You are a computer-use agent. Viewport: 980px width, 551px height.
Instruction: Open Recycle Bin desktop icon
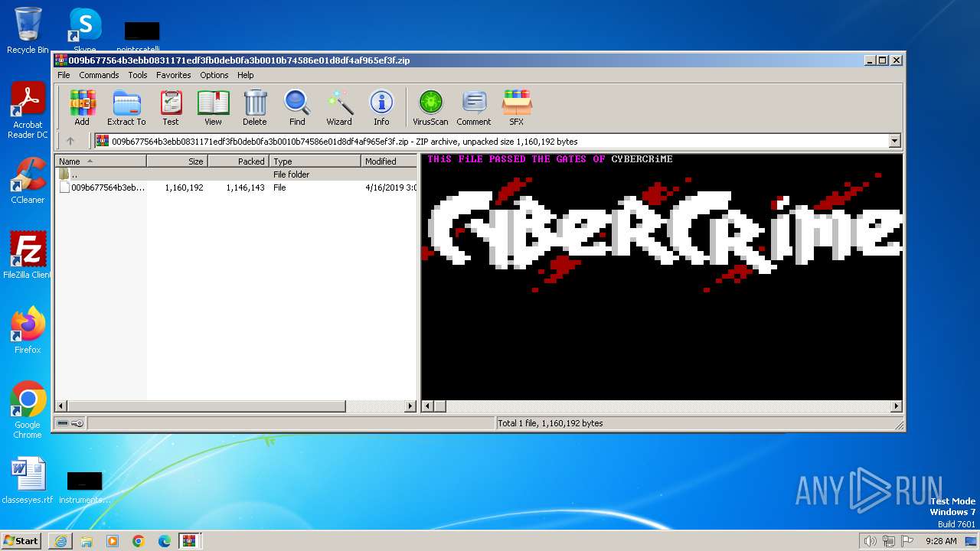pyautogui.click(x=28, y=31)
